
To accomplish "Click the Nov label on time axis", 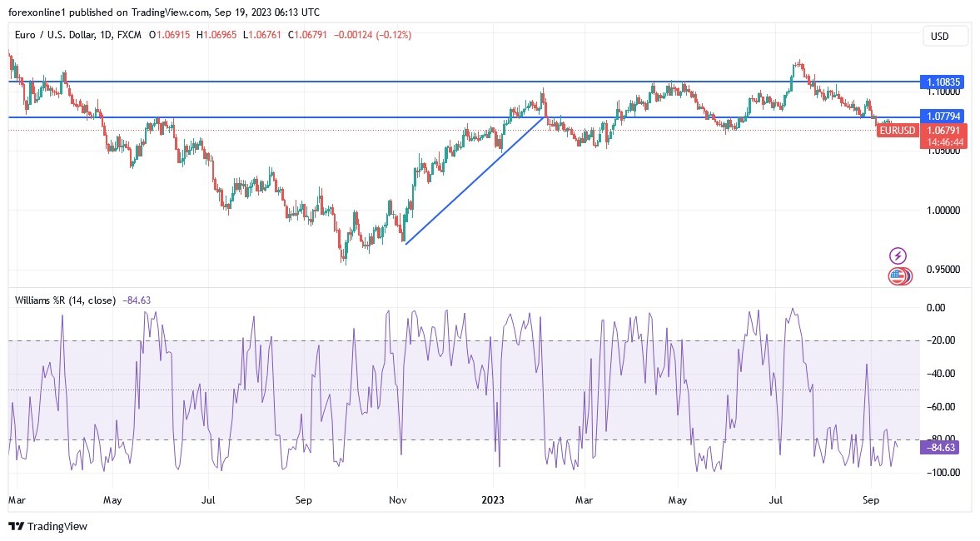I will (x=398, y=501).
